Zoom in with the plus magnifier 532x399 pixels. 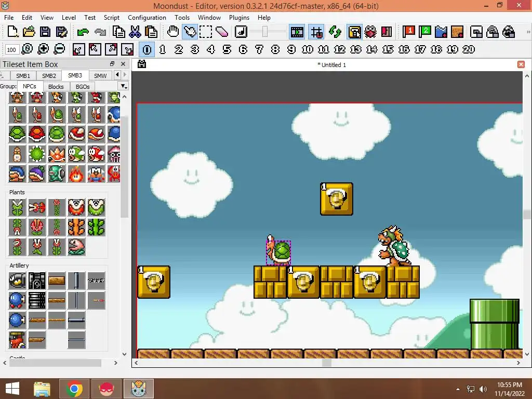43,49
